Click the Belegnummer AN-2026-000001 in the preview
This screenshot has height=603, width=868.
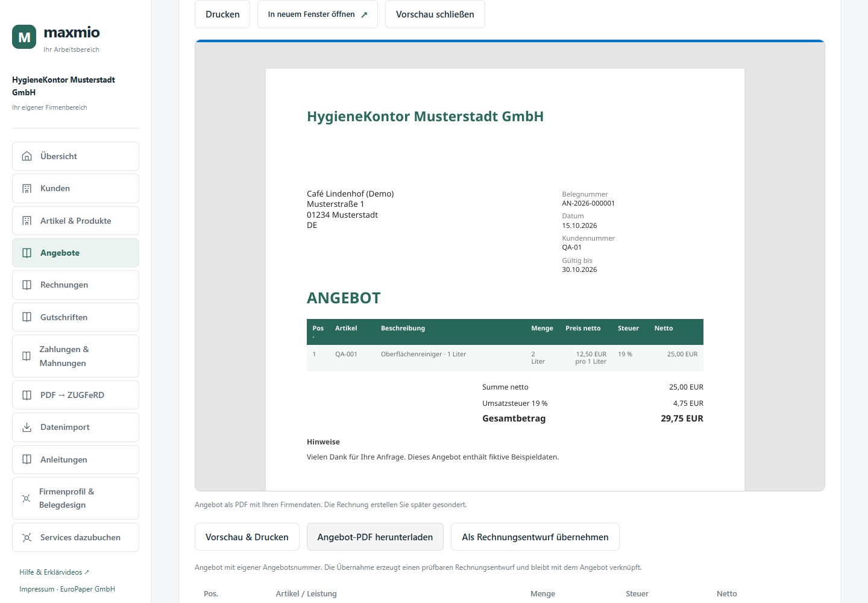(x=588, y=203)
